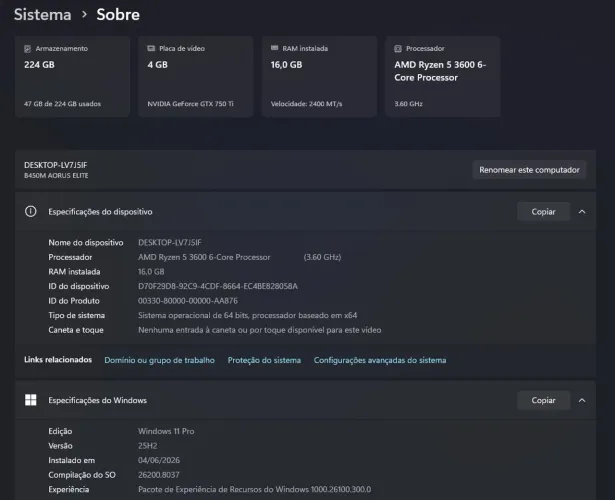Image resolution: width=615 pixels, height=500 pixels.
Task: Click the 04/06/2026 install date
Action: click(x=159, y=460)
